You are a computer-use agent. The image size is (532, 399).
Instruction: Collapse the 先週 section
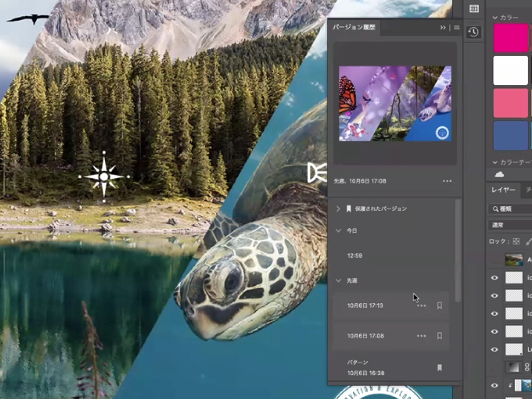click(338, 281)
